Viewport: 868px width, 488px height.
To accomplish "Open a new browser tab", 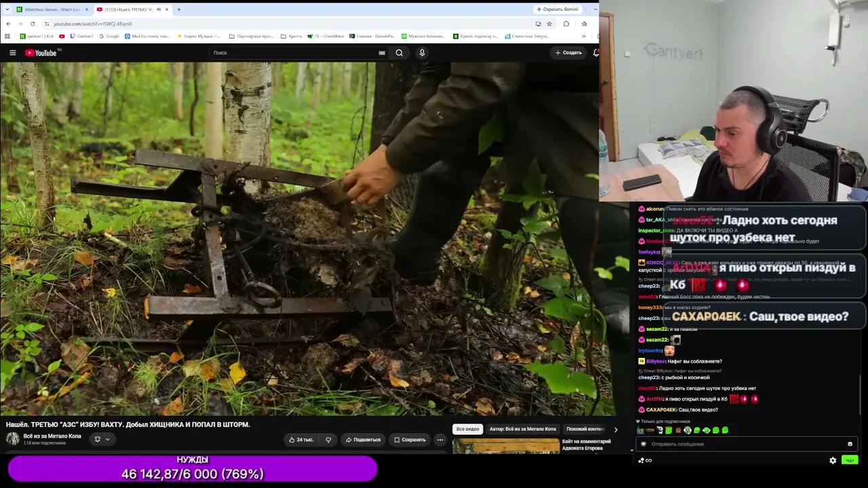I will 178,9.
